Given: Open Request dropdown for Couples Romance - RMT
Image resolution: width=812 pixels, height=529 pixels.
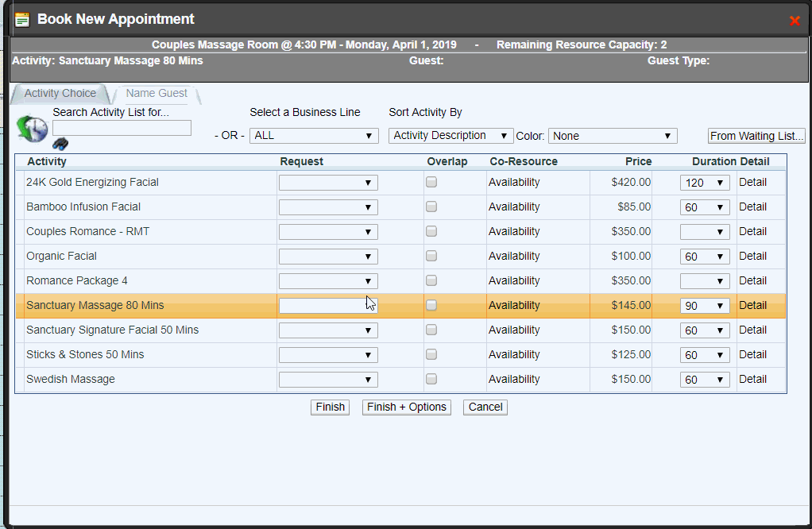Looking at the screenshot, I should 328,232.
